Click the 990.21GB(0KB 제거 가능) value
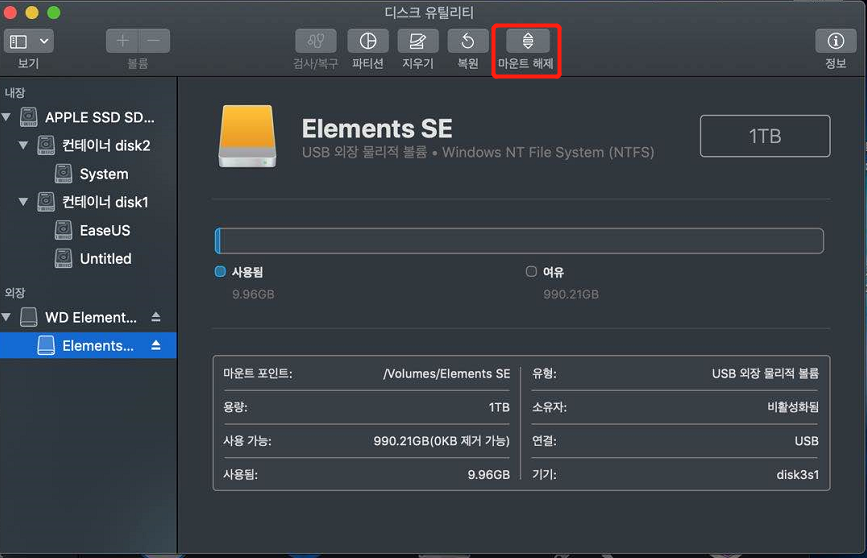This screenshot has height=558, width=867. (x=441, y=441)
